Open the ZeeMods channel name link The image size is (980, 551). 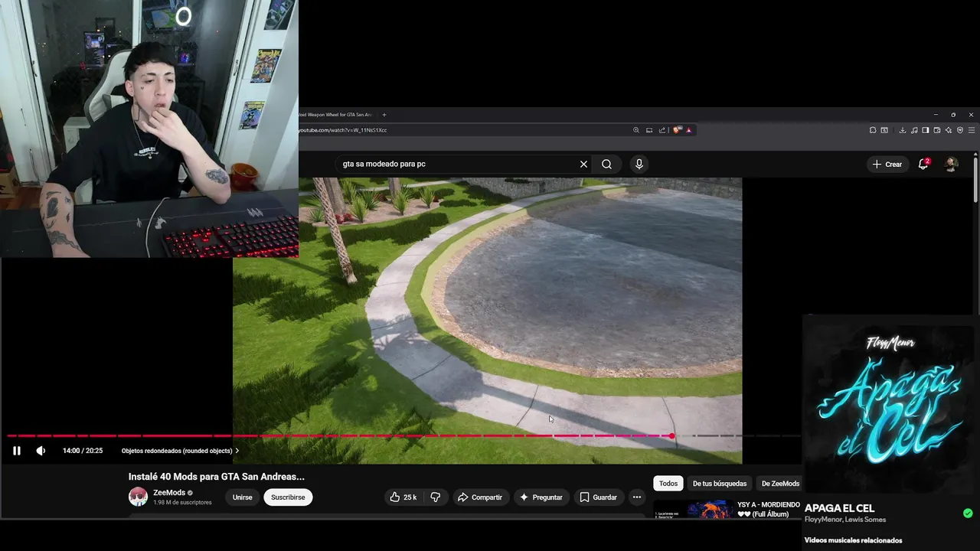click(x=169, y=493)
